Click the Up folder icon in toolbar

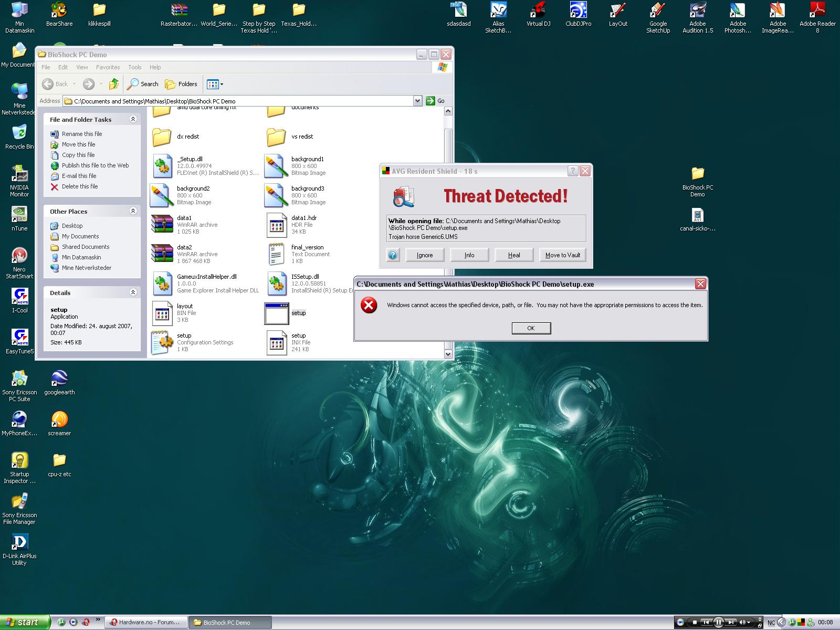[114, 84]
